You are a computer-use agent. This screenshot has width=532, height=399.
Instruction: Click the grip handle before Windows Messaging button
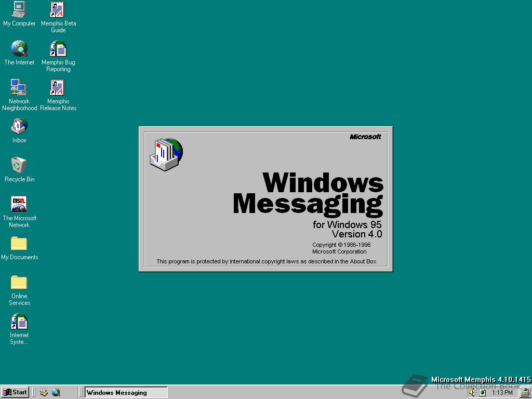(81, 393)
